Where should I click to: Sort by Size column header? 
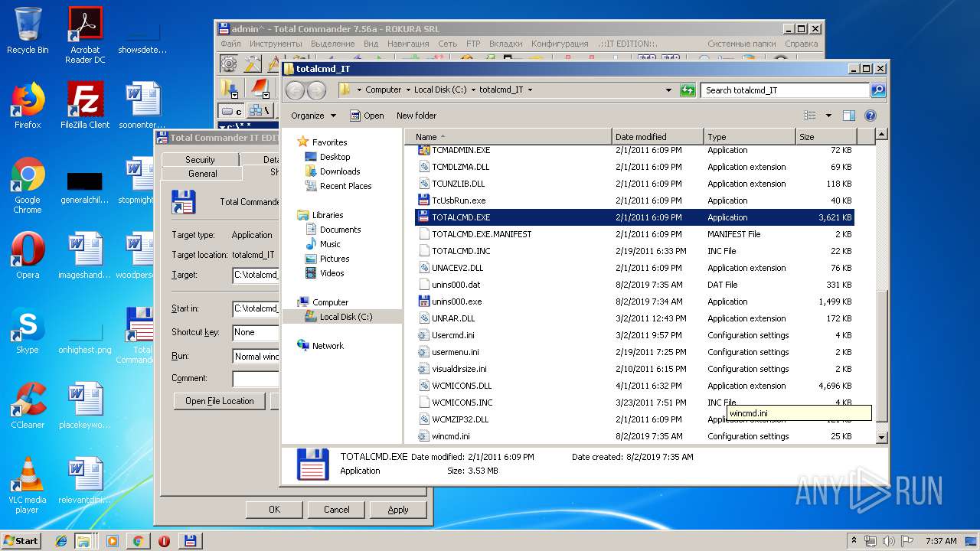pos(825,137)
